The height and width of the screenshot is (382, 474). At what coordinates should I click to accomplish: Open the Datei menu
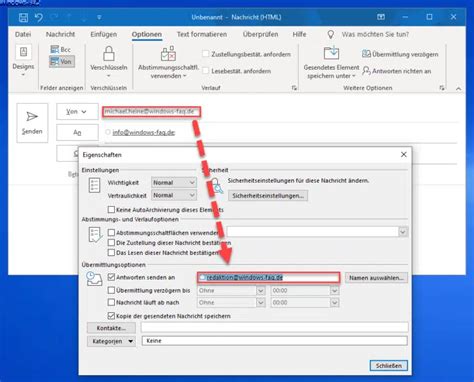[23, 34]
